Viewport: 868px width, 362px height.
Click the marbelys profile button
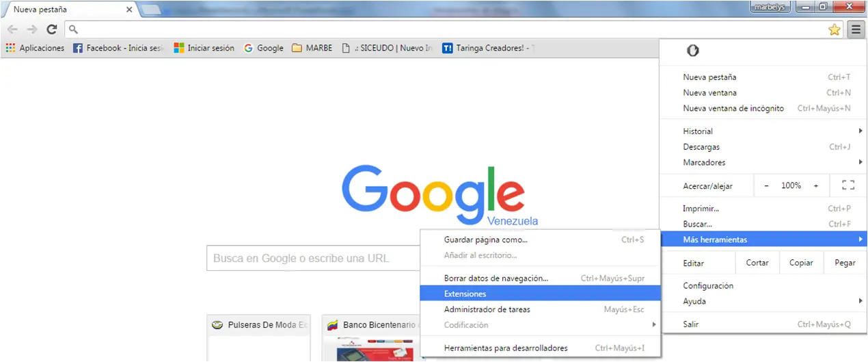[x=771, y=7]
